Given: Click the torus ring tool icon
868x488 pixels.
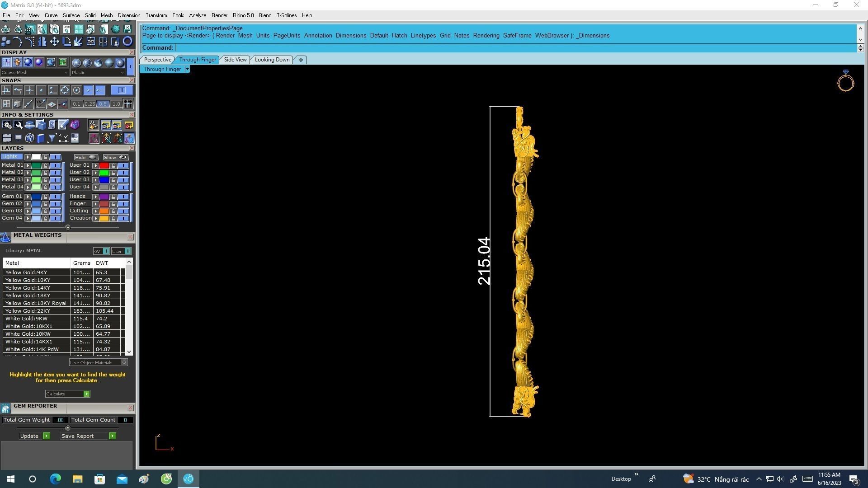Looking at the screenshot, I should (127, 42).
